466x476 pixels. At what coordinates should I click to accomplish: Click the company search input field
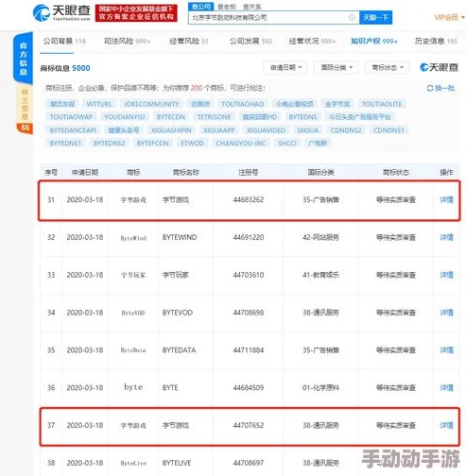tap(273, 17)
